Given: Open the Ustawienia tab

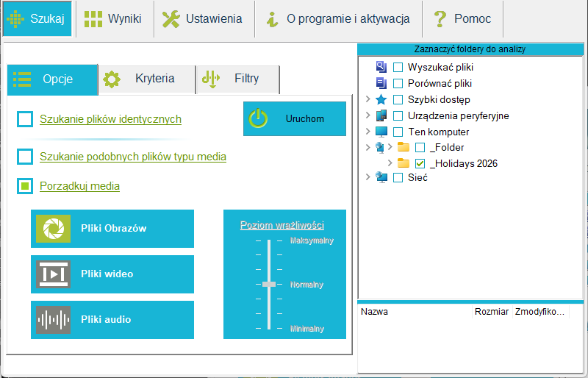Looking at the screenshot, I should 204,19.
